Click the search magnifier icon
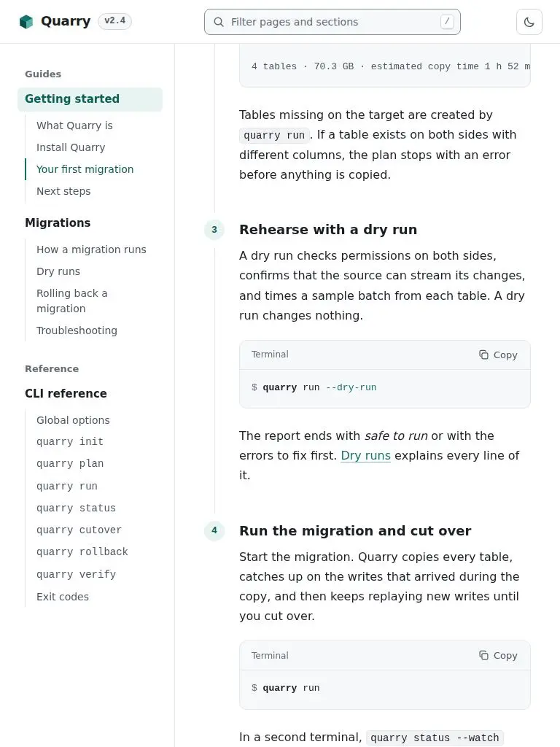 pyautogui.click(x=219, y=22)
